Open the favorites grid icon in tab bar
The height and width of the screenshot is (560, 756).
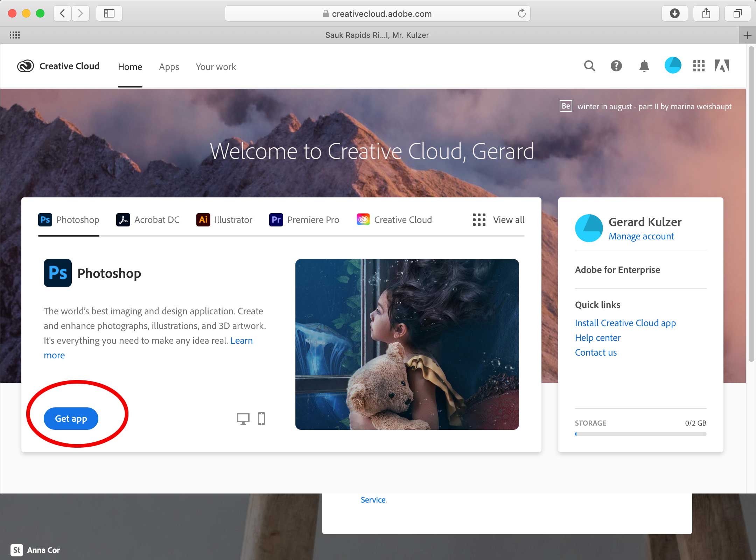(x=15, y=35)
